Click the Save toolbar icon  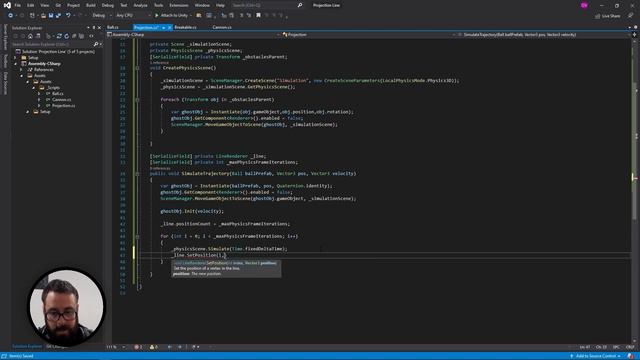click(x=51, y=16)
